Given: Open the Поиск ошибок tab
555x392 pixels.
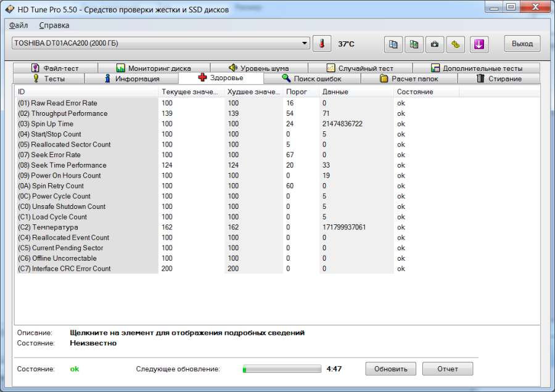Looking at the screenshot, I should point(312,78).
